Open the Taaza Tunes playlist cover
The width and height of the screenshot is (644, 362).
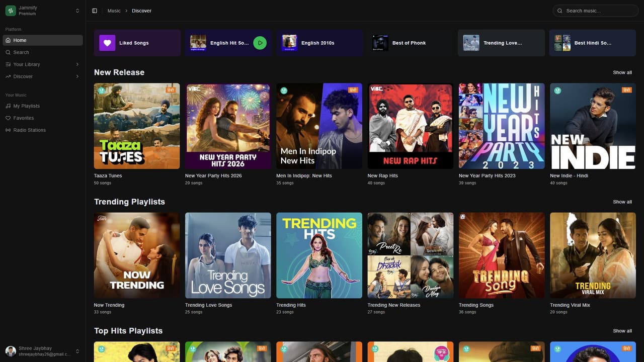[x=137, y=126]
